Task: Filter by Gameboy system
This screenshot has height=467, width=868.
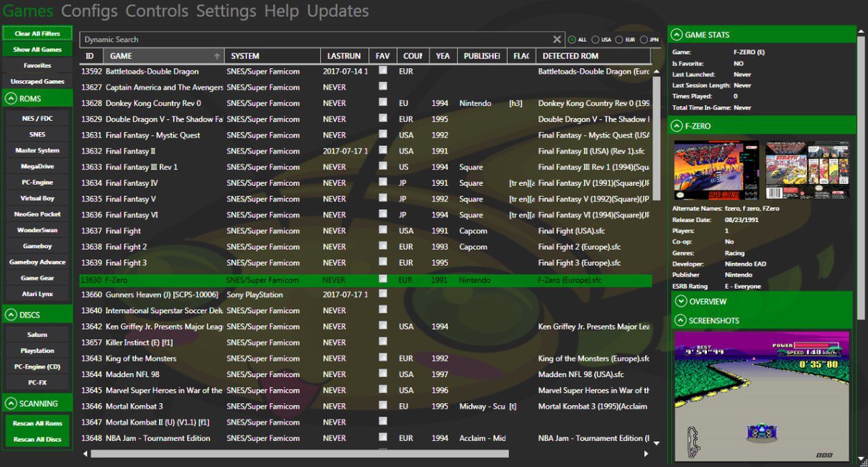Action: [37, 246]
